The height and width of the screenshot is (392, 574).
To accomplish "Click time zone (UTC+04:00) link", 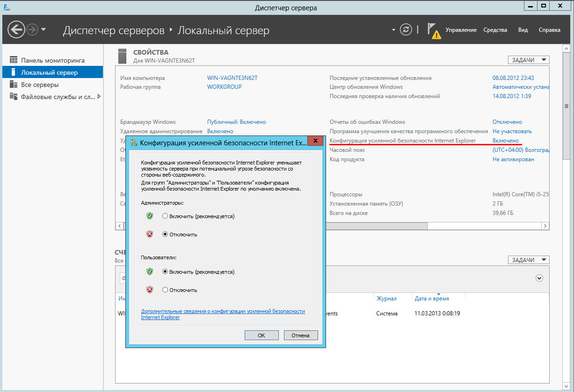I will [x=521, y=150].
